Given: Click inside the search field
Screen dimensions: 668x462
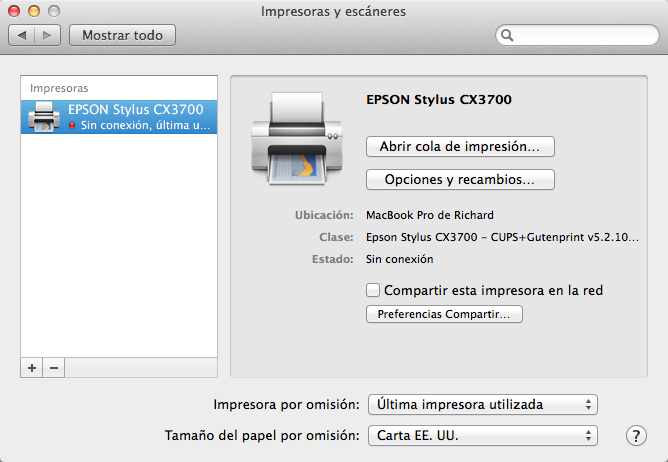Looking at the screenshot, I should 580,35.
